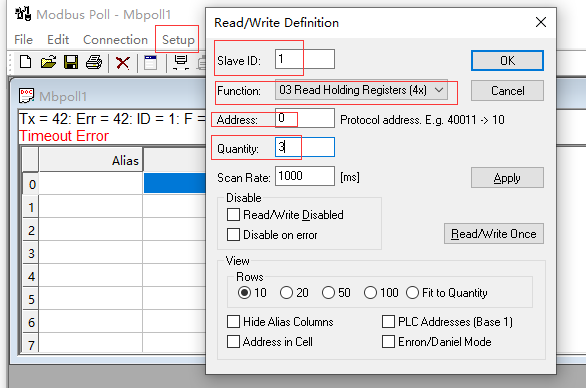Expand the Function dropdown list
The height and width of the screenshot is (388, 586).
(439, 90)
